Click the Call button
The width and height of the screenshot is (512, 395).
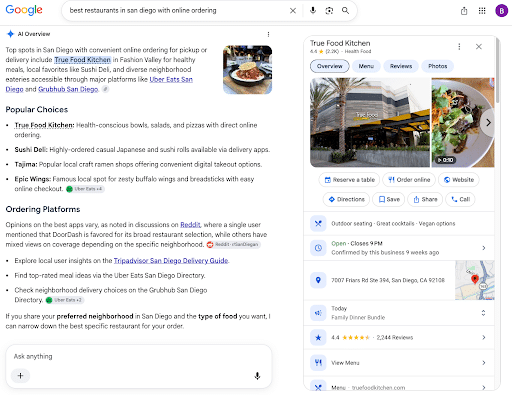(460, 199)
